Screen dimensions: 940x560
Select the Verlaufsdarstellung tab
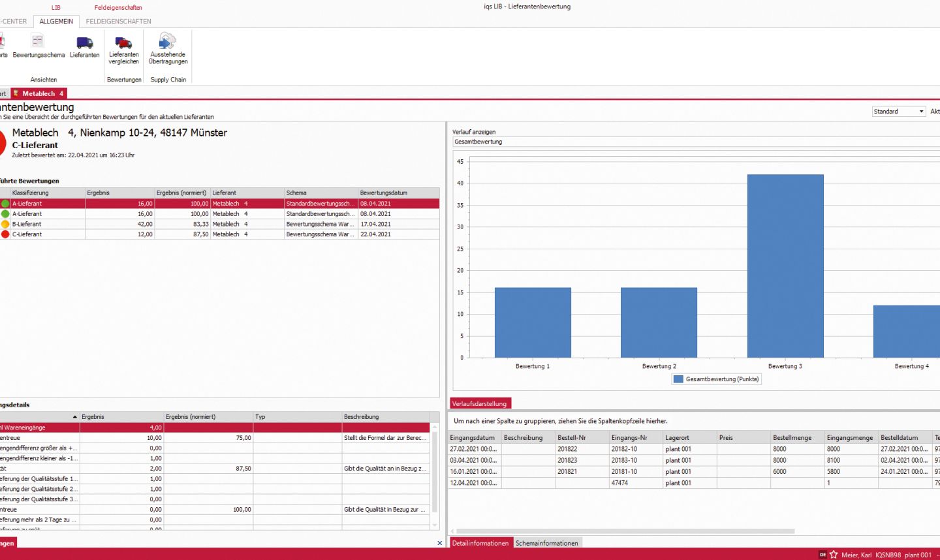pos(479,403)
